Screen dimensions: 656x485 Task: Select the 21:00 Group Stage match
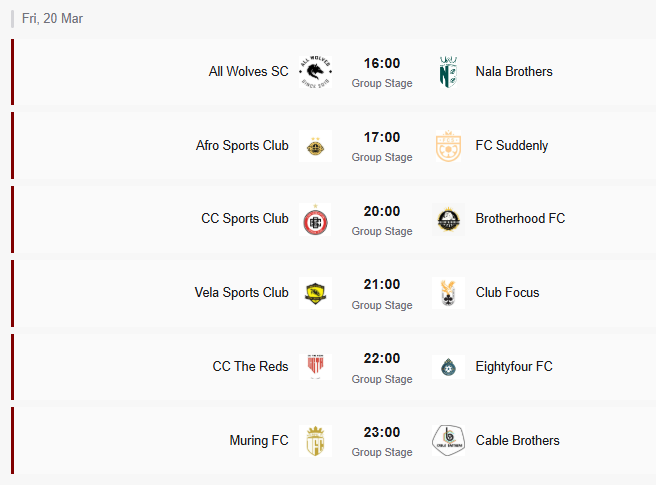(381, 294)
